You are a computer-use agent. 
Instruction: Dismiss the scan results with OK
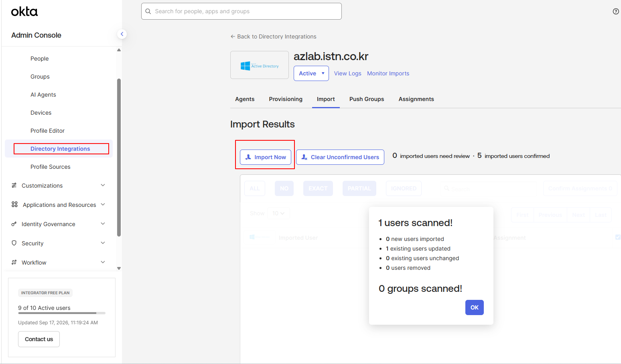475,307
